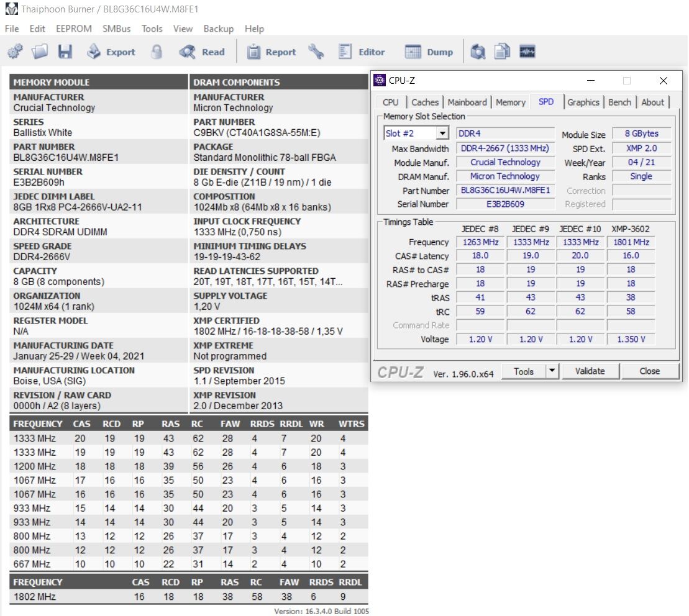Viewport: 689px width, 616px height.
Task: Switch to the Mainboard tab in CPU-Z
Action: click(x=467, y=102)
